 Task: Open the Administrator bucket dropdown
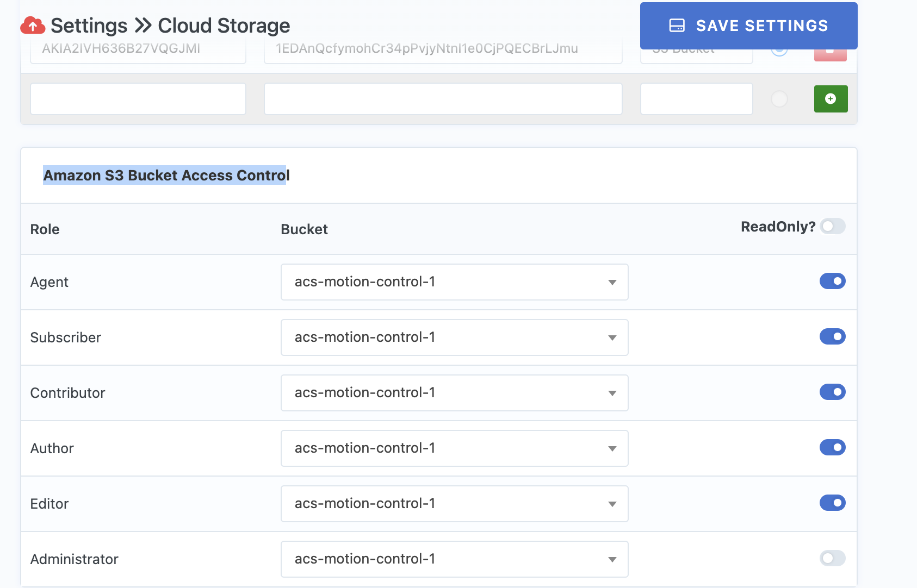click(x=455, y=559)
